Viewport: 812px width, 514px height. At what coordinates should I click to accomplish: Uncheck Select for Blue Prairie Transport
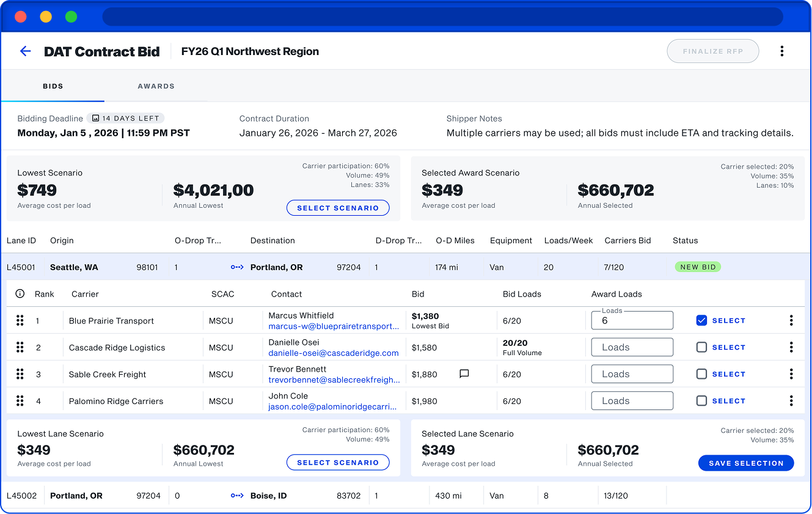pos(701,320)
